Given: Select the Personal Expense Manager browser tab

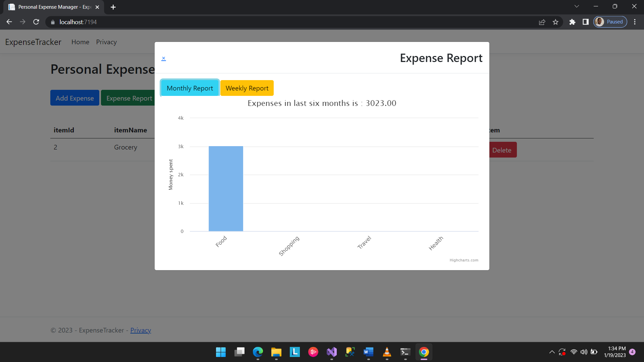Looking at the screenshot, I should [x=50, y=7].
